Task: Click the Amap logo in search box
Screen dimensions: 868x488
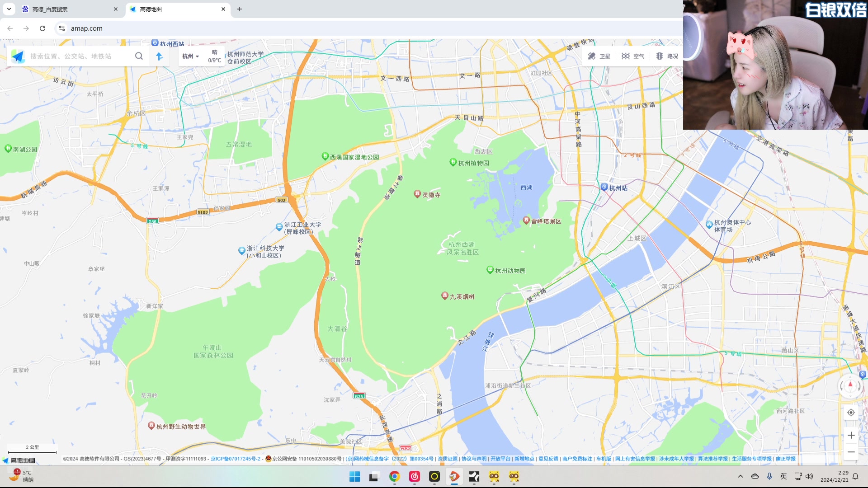Action: pyautogui.click(x=18, y=56)
